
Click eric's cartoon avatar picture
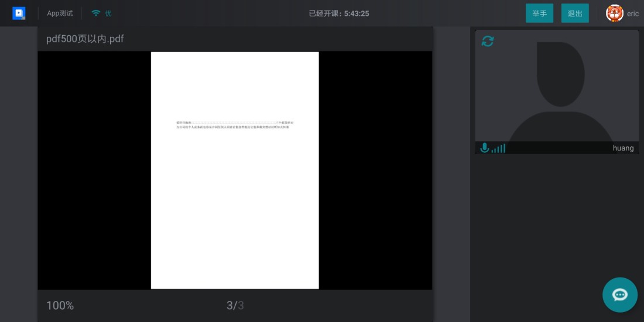tap(614, 13)
